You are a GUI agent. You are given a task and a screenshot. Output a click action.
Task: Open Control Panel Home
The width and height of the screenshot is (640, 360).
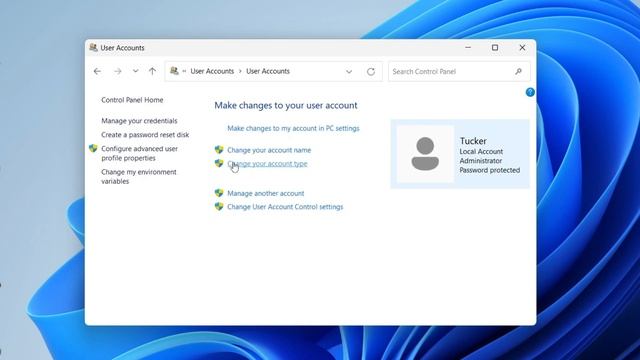(132, 100)
